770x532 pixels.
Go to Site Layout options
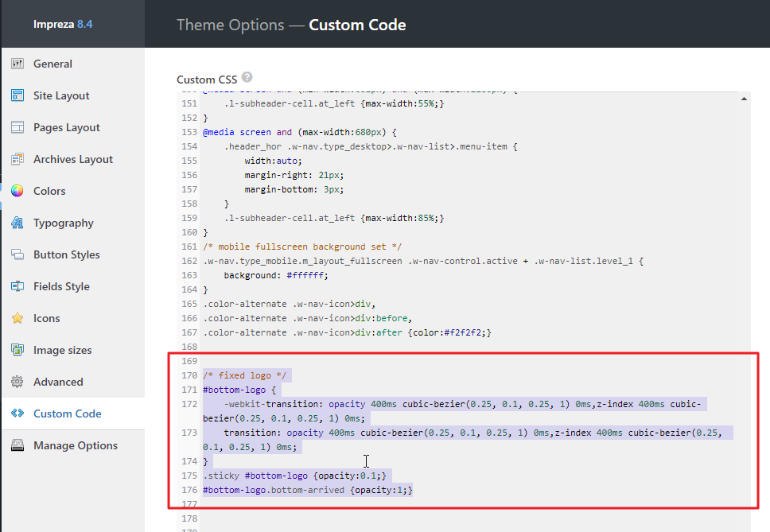pyautogui.click(x=73, y=95)
